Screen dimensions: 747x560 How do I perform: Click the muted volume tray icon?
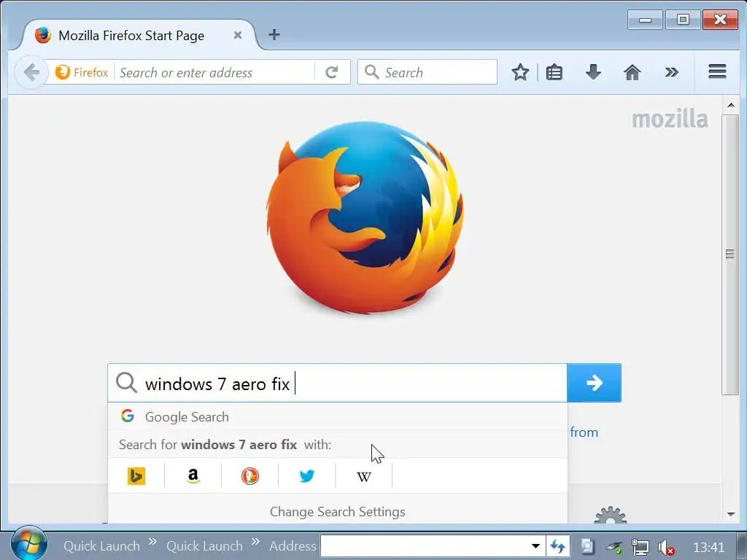(x=666, y=548)
